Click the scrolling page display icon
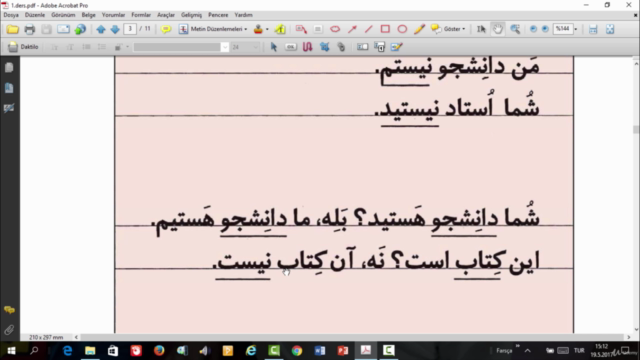This screenshot has width=640, height=360. (593, 29)
